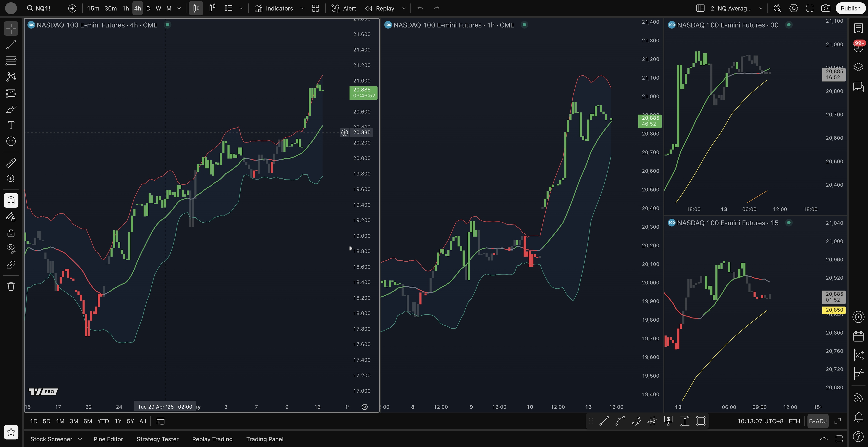Click the trash remove objects icon
This screenshot has width=868, height=447.
tap(11, 286)
